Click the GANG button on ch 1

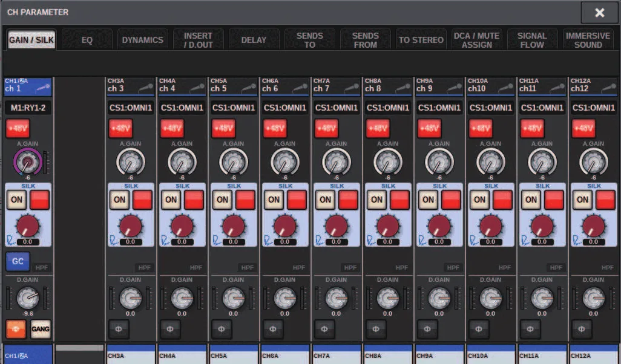tap(41, 329)
